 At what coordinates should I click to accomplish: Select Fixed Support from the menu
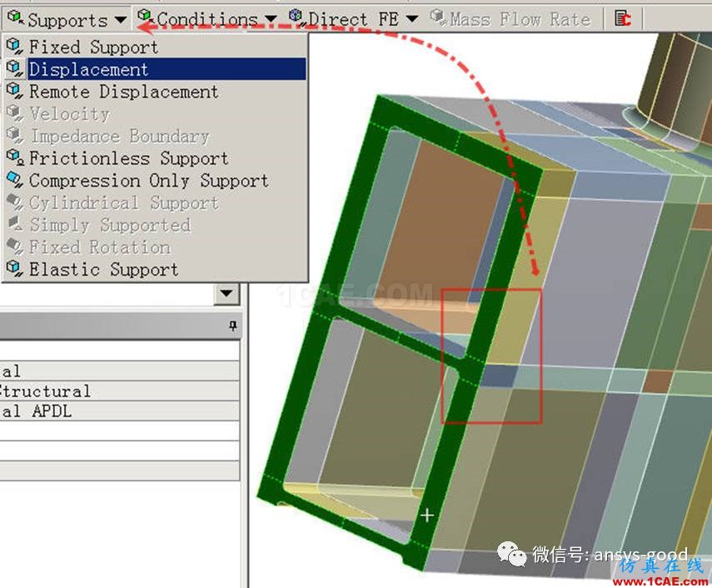[155, 47]
